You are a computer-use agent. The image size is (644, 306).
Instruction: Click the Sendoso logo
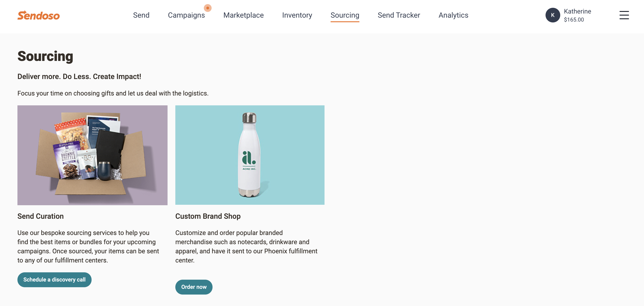(39, 16)
